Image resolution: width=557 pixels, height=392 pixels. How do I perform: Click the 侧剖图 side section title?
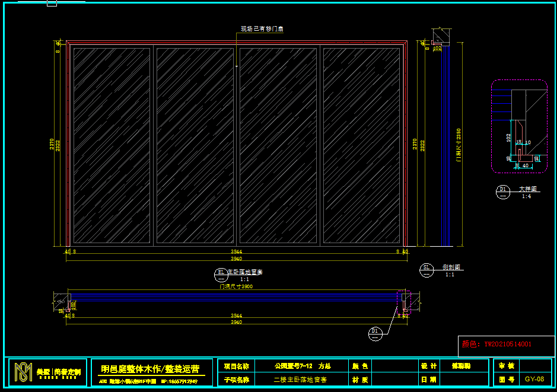[x=452, y=267]
